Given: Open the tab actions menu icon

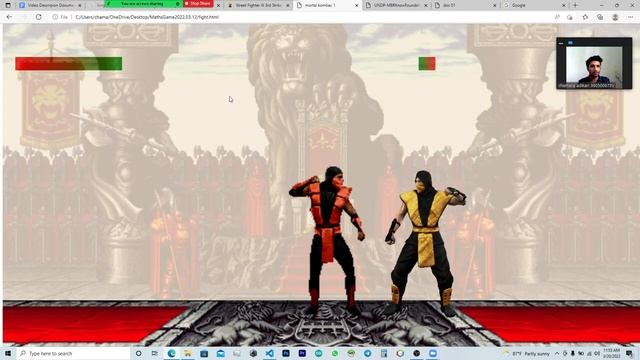Looking at the screenshot, I should (x=8, y=5).
